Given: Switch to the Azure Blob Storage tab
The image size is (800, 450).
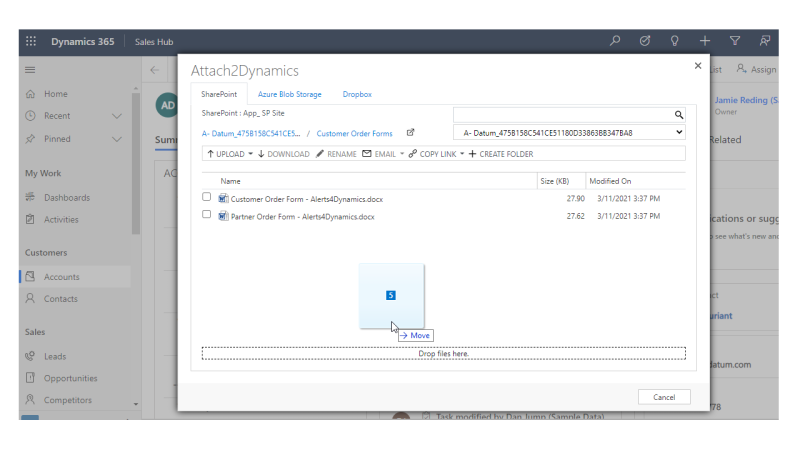Looking at the screenshot, I should point(290,94).
